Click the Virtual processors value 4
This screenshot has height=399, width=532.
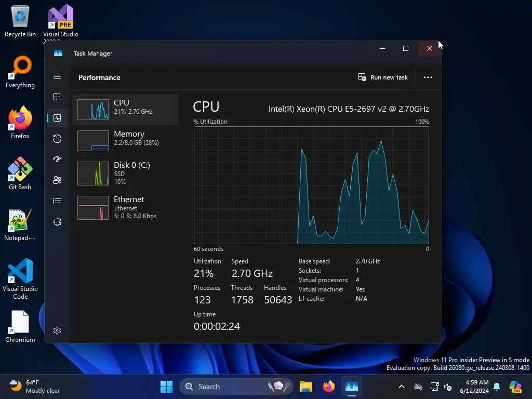[x=357, y=280]
